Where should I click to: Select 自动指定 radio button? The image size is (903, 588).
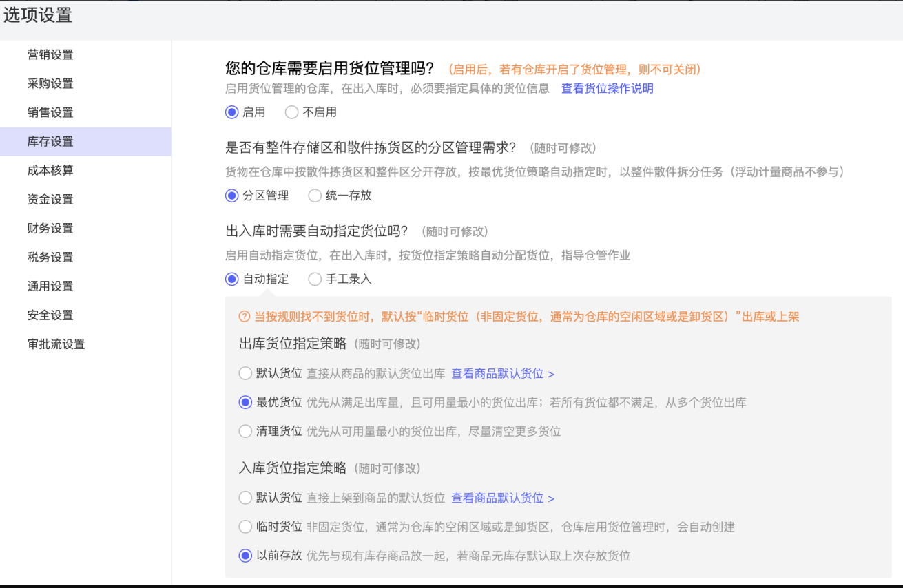[x=232, y=279]
